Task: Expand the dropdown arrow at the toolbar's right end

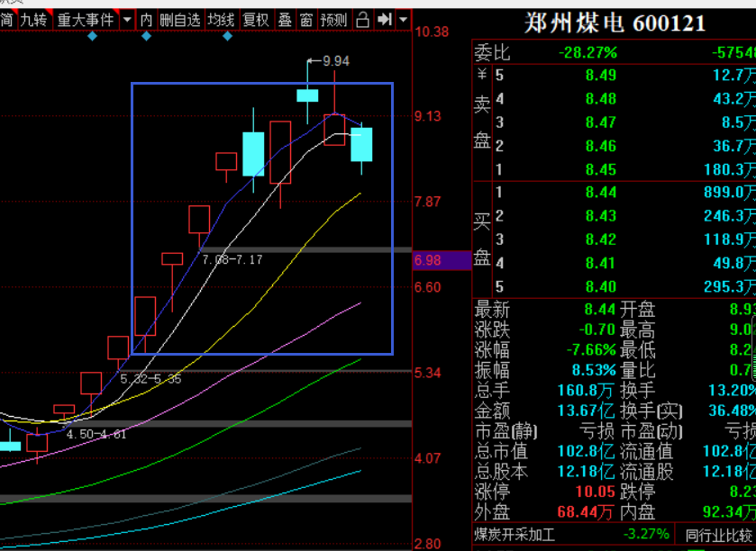Action: [404, 20]
